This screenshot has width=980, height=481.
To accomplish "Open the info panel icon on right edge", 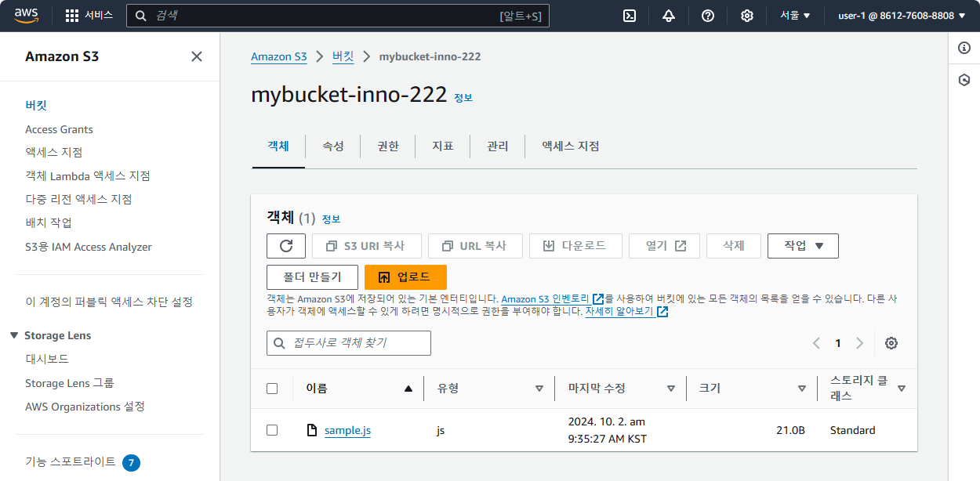I will pyautogui.click(x=965, y=48).
